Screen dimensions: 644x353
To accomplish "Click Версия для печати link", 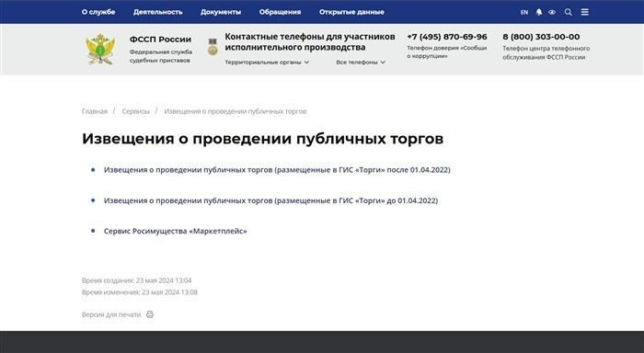I will (111, 314).
